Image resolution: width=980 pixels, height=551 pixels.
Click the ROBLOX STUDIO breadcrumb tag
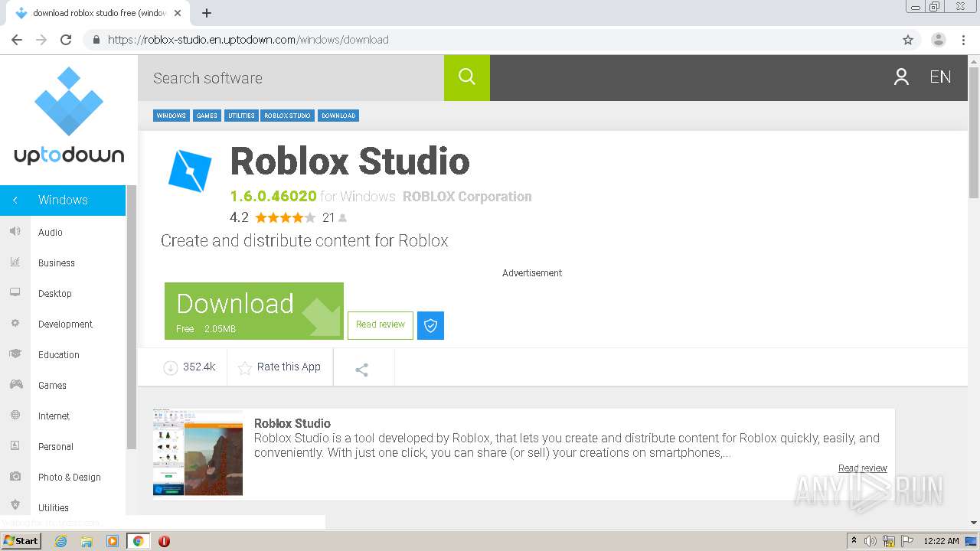click(288, 116)
